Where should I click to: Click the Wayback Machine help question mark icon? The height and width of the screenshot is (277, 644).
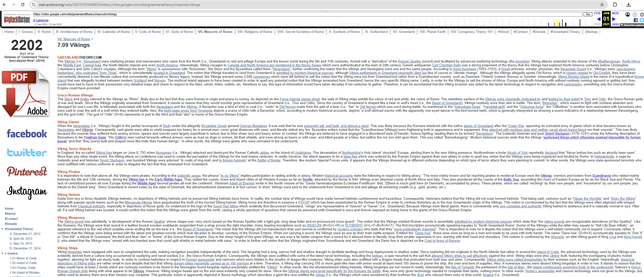click(x=635, y=15)
